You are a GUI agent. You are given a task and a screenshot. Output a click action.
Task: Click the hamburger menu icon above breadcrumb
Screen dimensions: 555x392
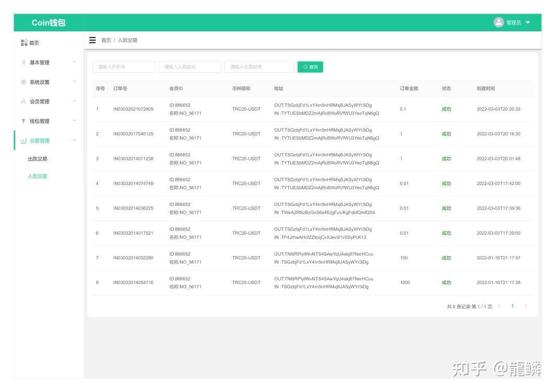[93, 40]
